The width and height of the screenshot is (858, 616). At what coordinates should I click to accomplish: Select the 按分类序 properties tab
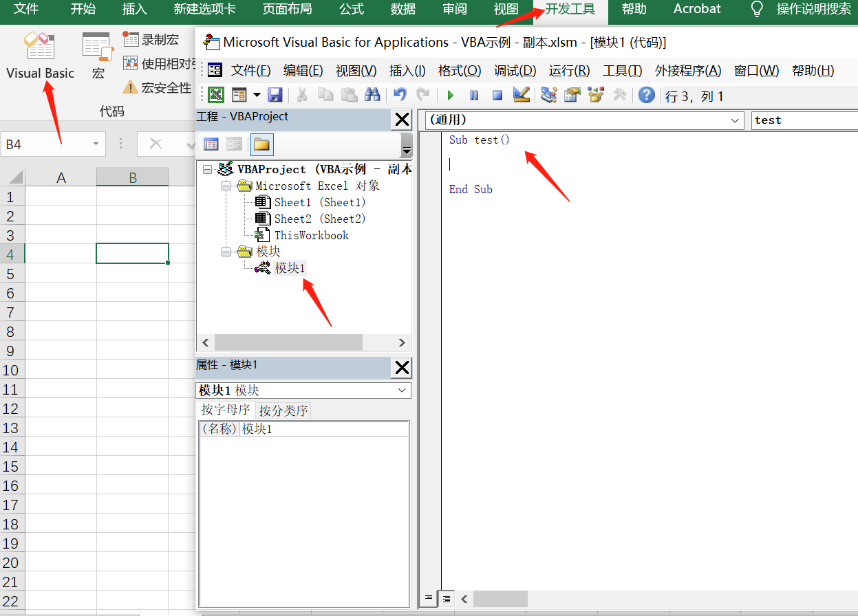(x=283, y=411)
